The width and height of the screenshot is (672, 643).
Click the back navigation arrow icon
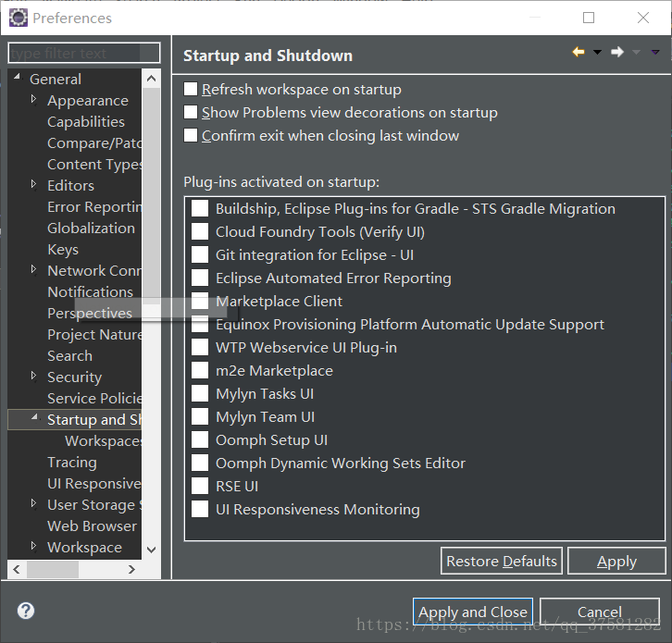point(579,52)
